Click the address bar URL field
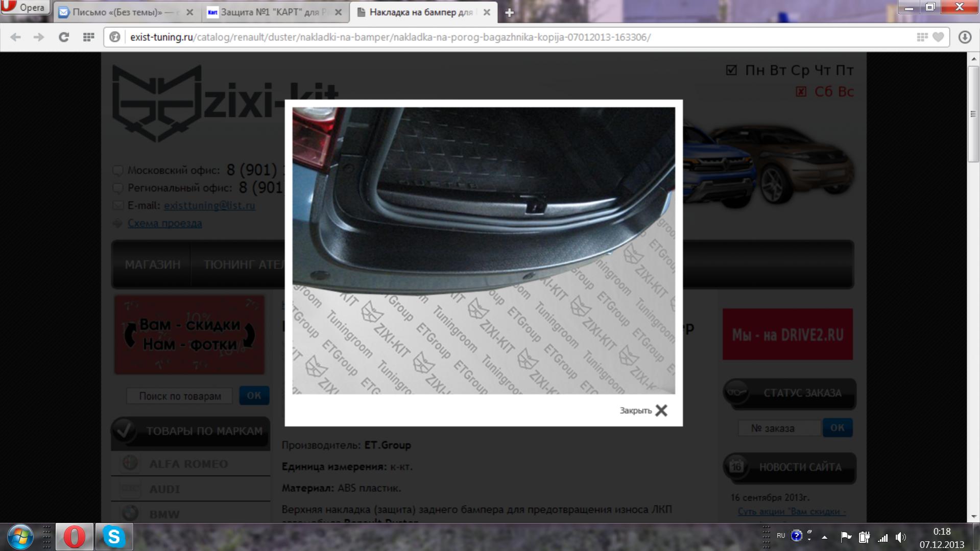980x551 pixels. tap(511, 37)
